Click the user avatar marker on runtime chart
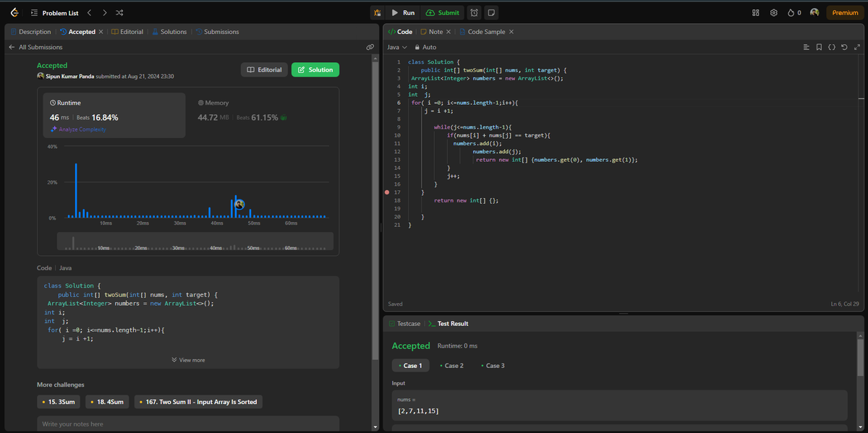Screen dimensions: 868x433 click(239, 205)
